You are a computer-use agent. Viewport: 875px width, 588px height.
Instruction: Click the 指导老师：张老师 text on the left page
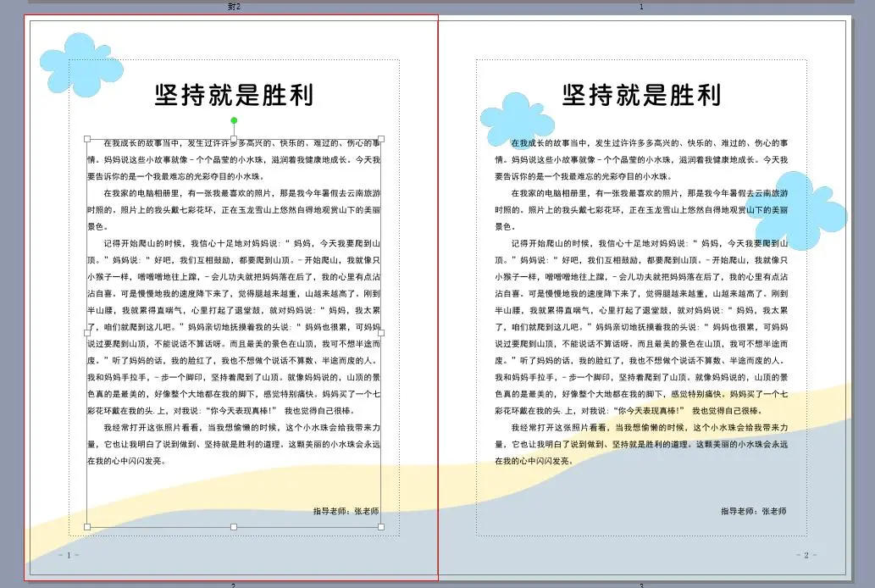(346, 511)
